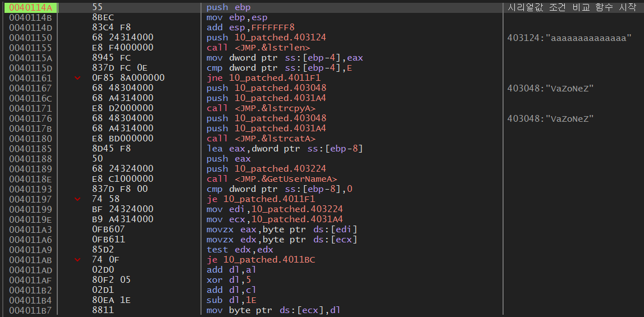Viewport: 644px width, 317px height.
Task: Click the bytes "0F85 8A000000"
Action: [129, 78]
